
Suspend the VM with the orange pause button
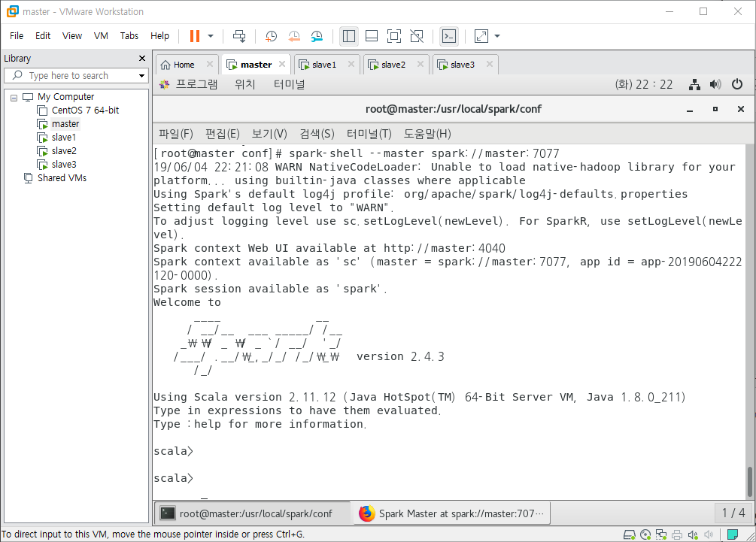coord(195,36)
